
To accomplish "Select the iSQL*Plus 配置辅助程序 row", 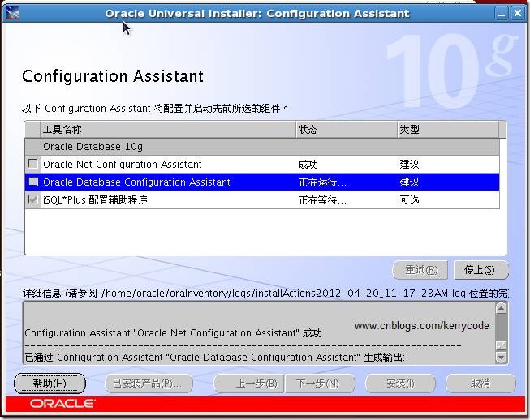I will (262, 200).
